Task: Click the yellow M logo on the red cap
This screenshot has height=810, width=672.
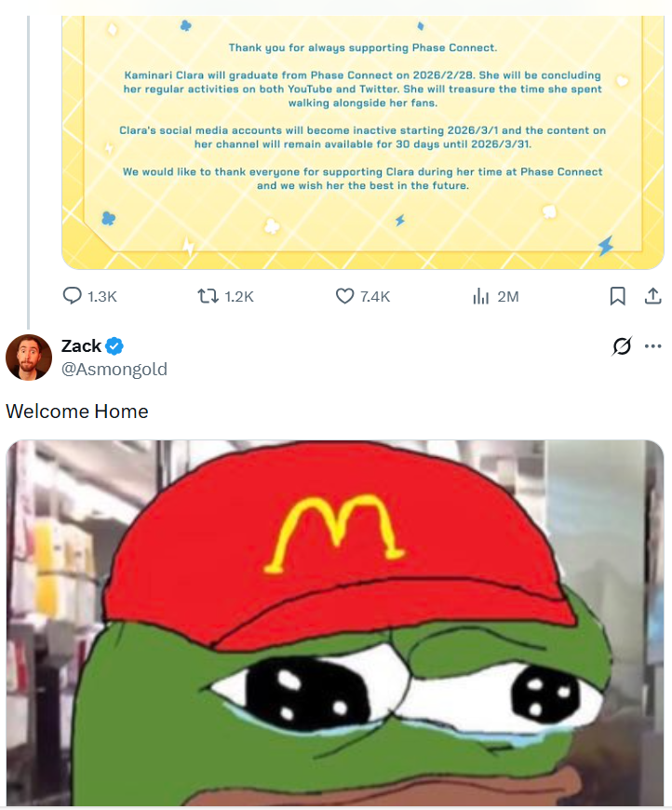Action: point(335,533)
